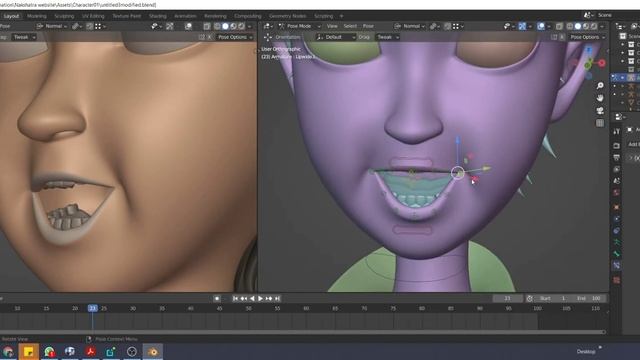Click active tool icon beside Orientation
Screen dimensions: 640x360
(x=268, y=37)
